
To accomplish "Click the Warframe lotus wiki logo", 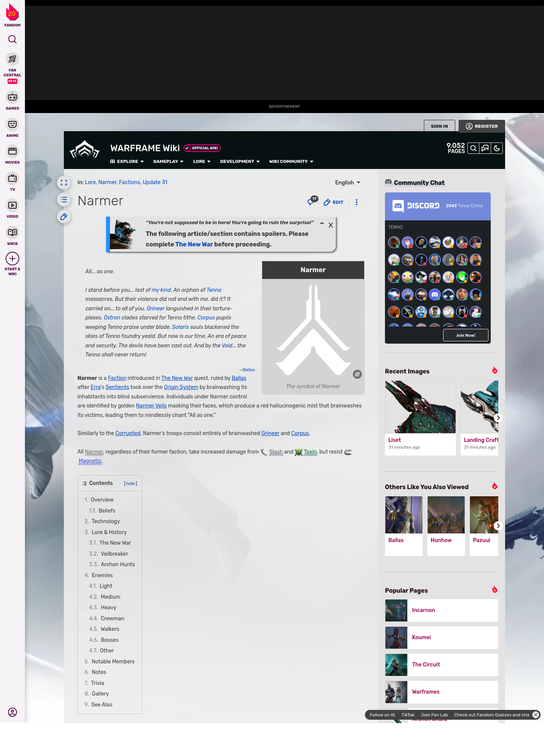I will coord(85,149).
